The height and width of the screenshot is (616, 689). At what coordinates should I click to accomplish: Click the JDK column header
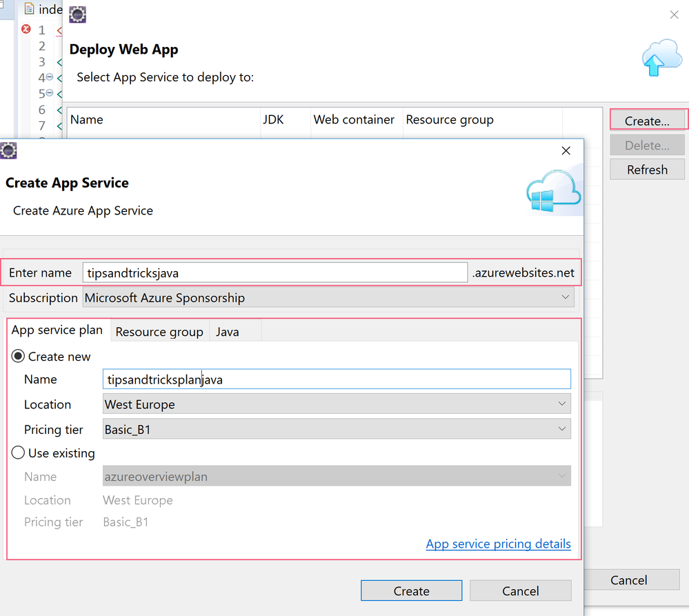click(285, 119)
